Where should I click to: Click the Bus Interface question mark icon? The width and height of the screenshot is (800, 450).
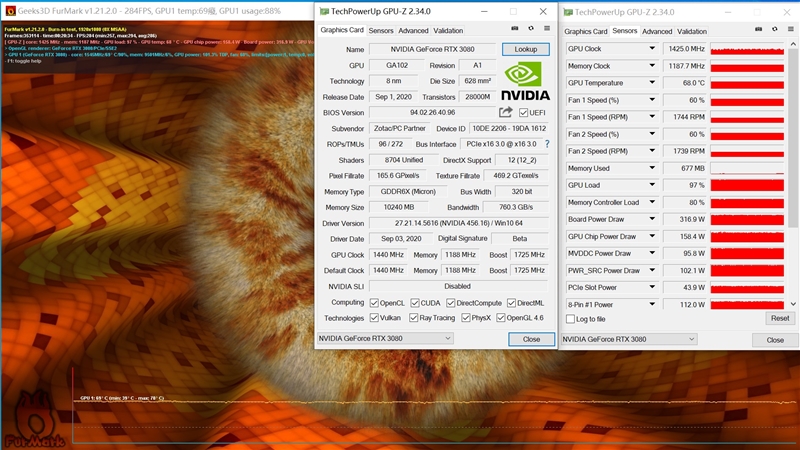tap(547, 144)
